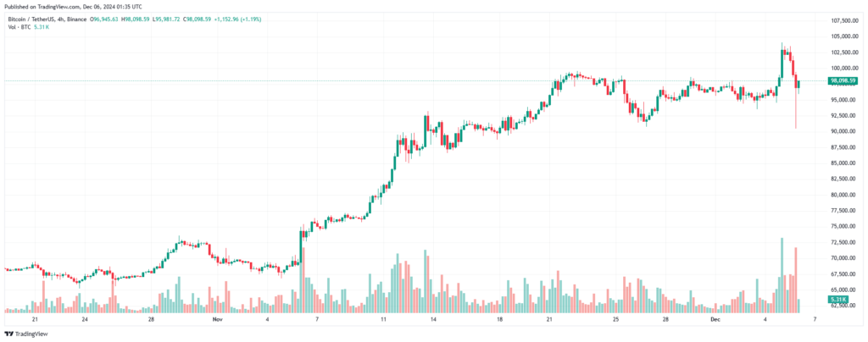Screen dimensions: 868x342
Task: Click the green 98,098.59 current price label
Action: 843,80
